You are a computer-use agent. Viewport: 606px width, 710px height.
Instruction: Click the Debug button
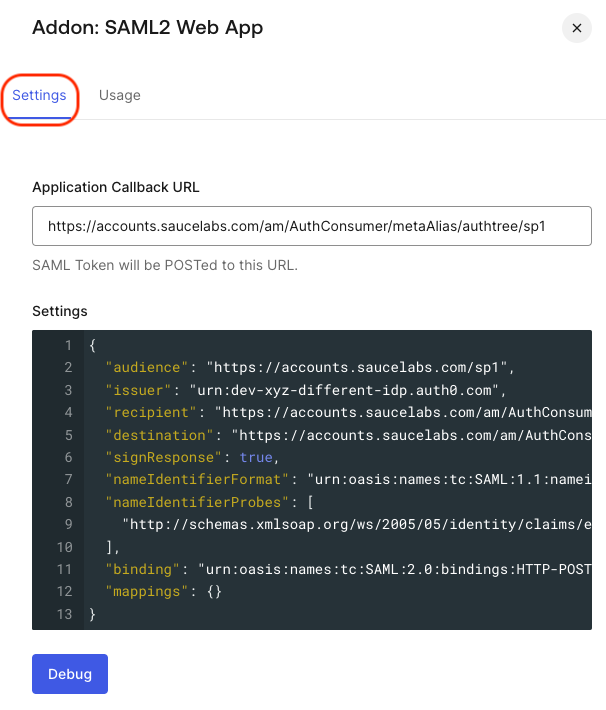coord(70,674)
